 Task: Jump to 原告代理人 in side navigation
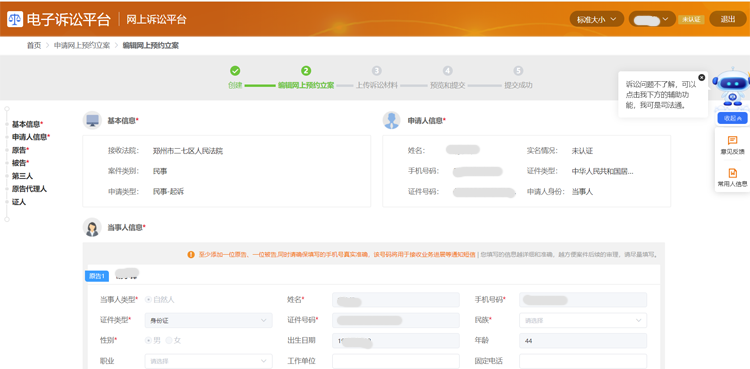(29, 189)
